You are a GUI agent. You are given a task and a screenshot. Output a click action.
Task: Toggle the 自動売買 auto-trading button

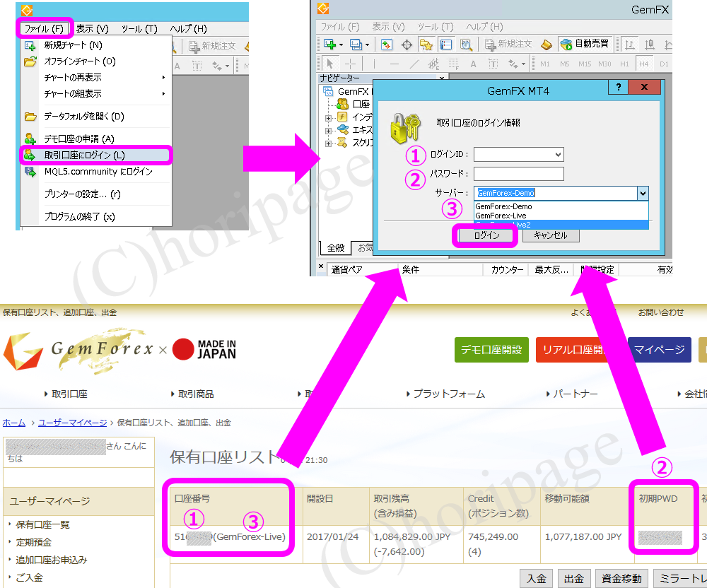tap(585, 45)
